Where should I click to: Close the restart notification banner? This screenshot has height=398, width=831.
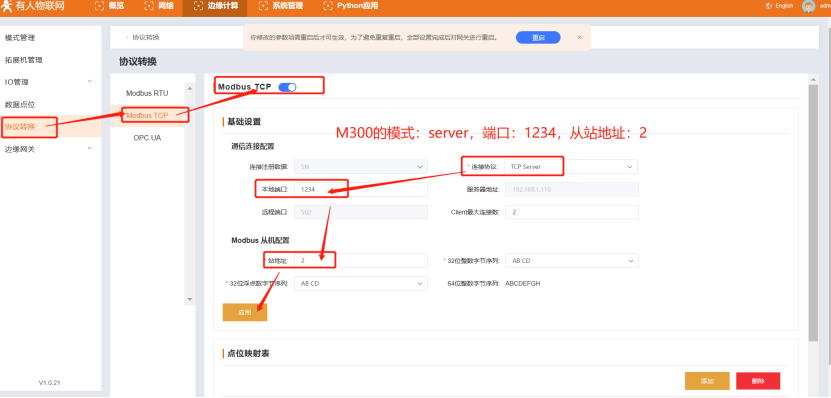(x=579, y=38)
